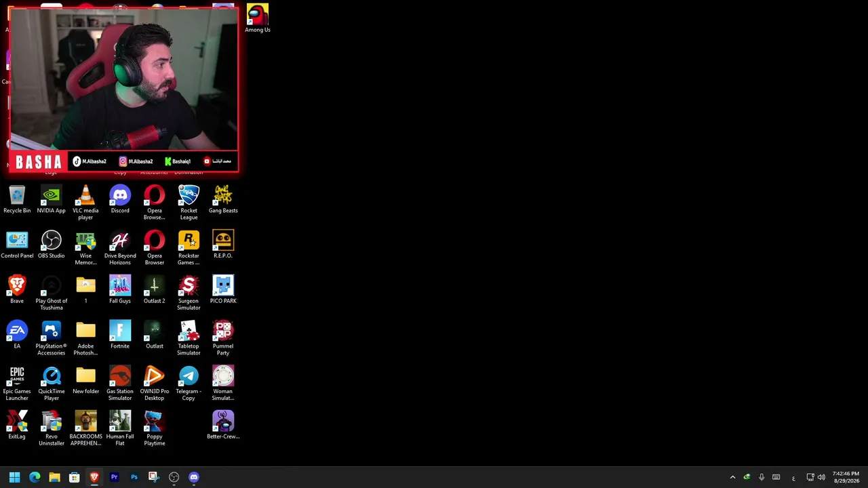Launch Photoshop from the taskbar
The image size is (868, 488).
(x=134, y=477)
